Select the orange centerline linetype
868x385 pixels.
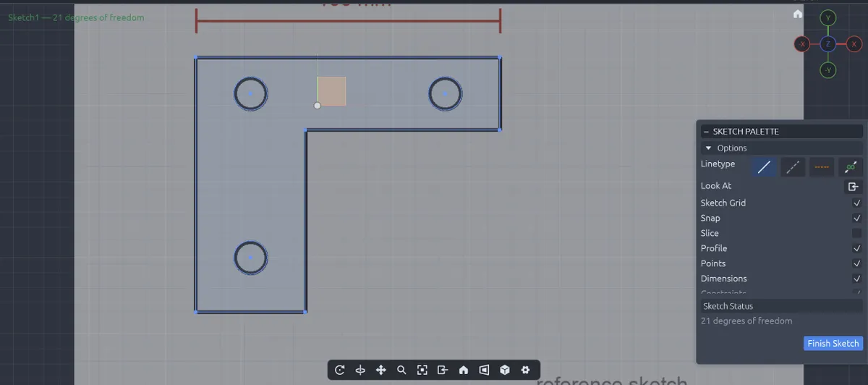(x=822, y=167)
